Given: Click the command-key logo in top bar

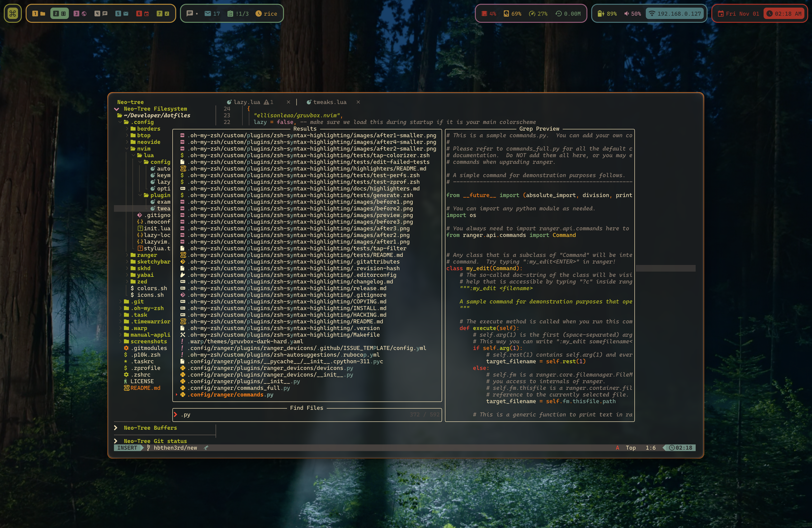Looking at the screenshot, I should [13, 14].
